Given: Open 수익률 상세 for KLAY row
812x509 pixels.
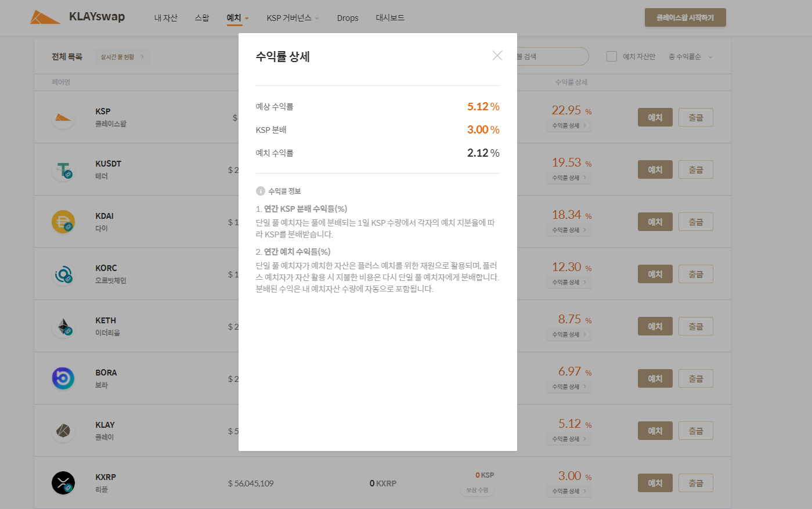Looking at the screenshot, I should coord(569,439).
